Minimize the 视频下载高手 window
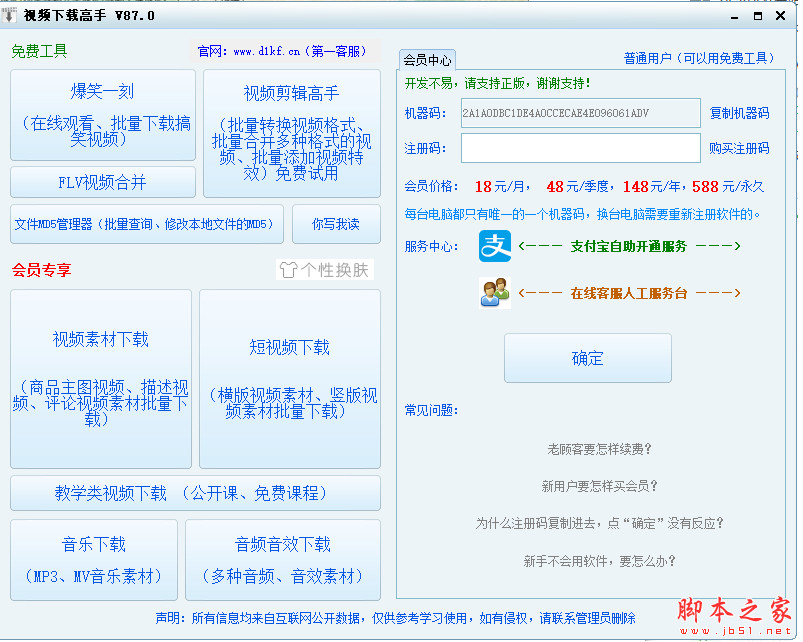The width and height of the screenshot is (803, 642). click(x=735, y=16)
